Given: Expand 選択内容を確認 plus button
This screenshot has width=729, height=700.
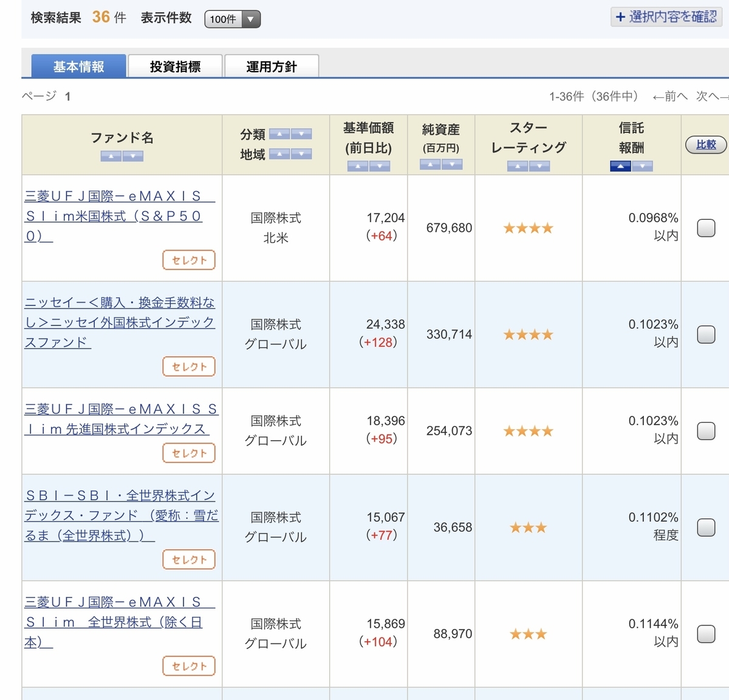Looking at the screenshot, I should pos(666,17).
